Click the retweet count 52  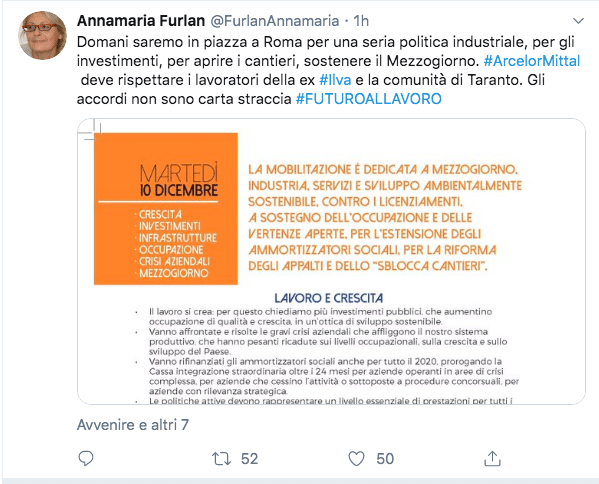[249, 459]
